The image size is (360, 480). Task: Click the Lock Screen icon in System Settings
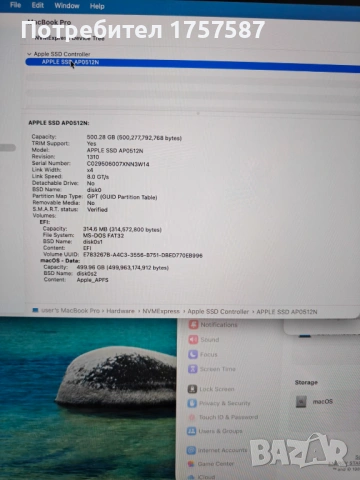[192, 389]
